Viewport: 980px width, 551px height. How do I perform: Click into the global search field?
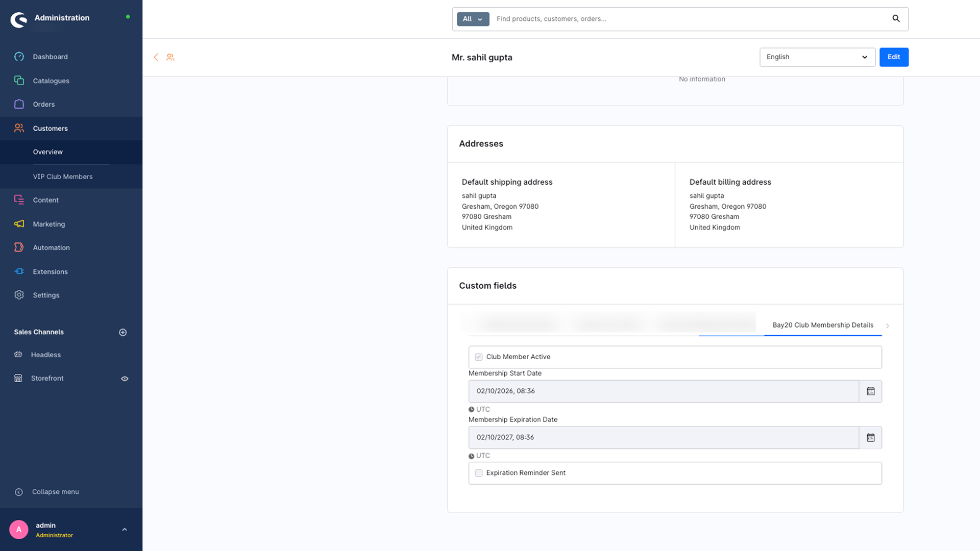coord(689,19)
